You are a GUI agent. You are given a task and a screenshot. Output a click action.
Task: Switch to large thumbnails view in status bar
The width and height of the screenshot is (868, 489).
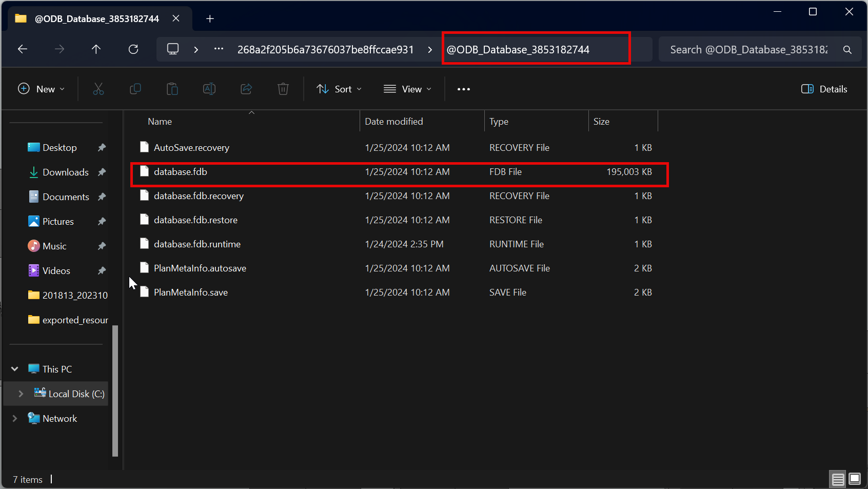click(855, 479)
